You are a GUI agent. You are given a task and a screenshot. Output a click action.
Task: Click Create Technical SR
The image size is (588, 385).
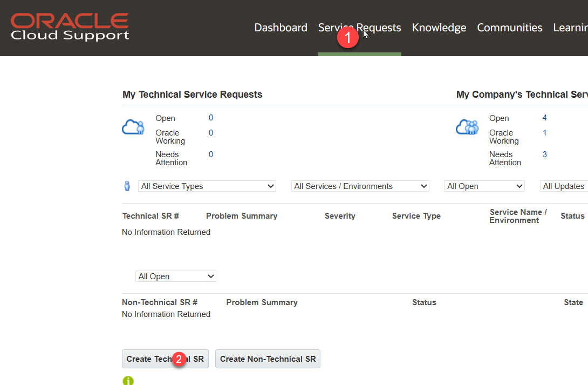165,359
